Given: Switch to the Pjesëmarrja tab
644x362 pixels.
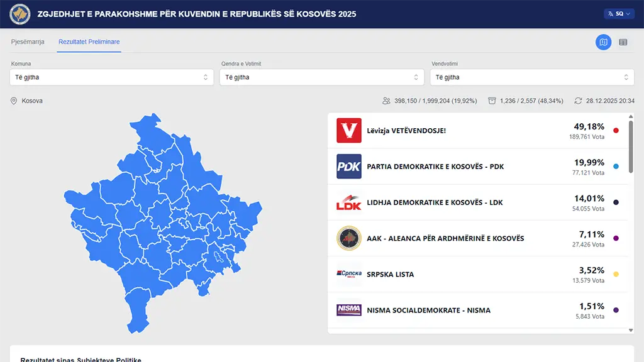Looking at the screenshot, I should pyautogui.click(x=28, y=42).
